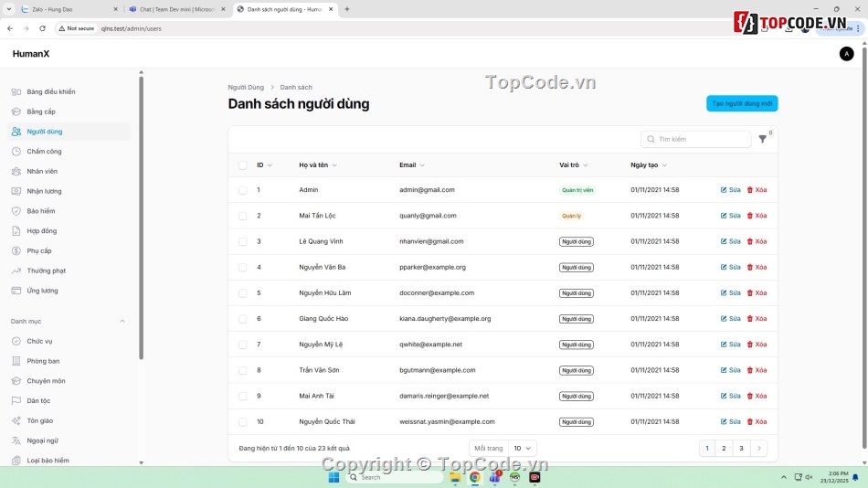Open Bảng điều khiển dashboard icon
868x488 pixels.
(x=16, y=92)
